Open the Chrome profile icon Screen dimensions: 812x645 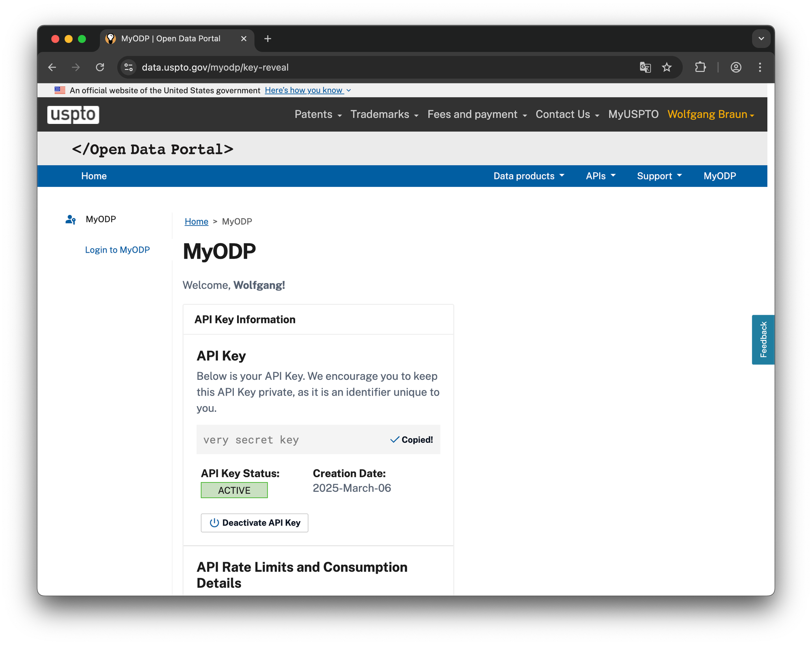736,67
